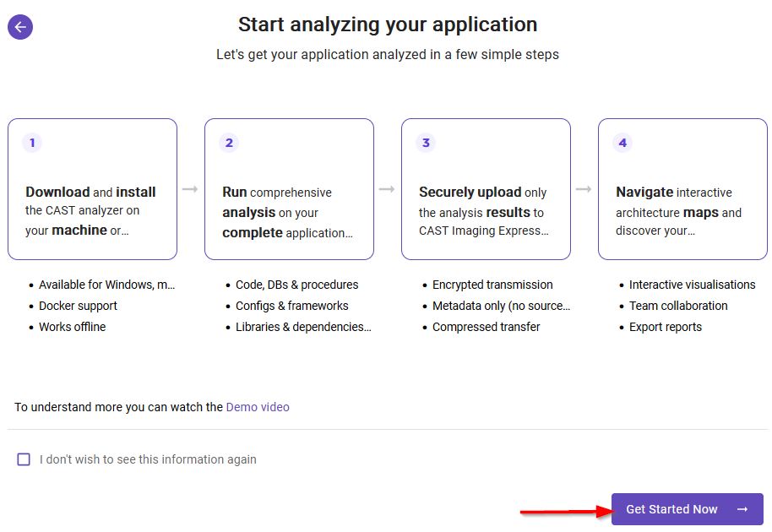Click the Configs & frameworks bullet
This screenshot has width=772, height=532.
pyautogui.click(x=291, y=306)
